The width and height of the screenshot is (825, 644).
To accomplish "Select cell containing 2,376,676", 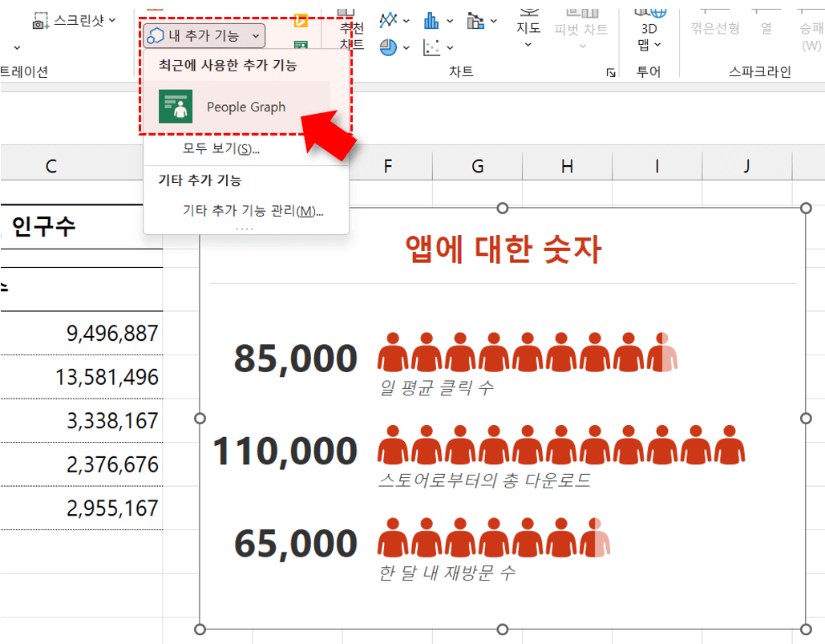I will pyautogui.click(x=82, y=464).
